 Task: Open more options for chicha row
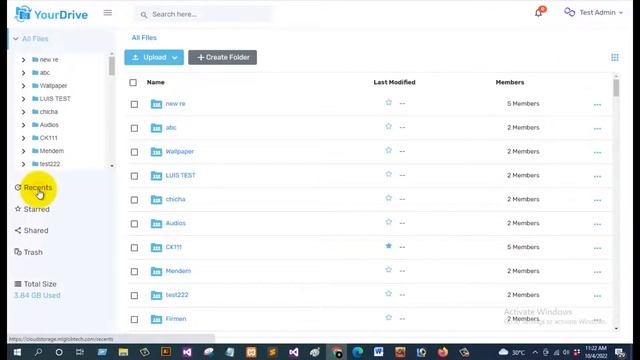[598, 200]
